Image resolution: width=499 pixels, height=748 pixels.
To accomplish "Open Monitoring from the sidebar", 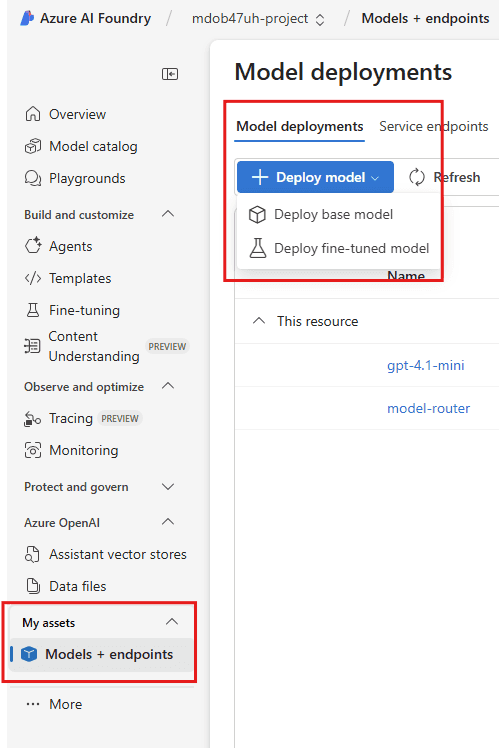I will pos(83,450).
